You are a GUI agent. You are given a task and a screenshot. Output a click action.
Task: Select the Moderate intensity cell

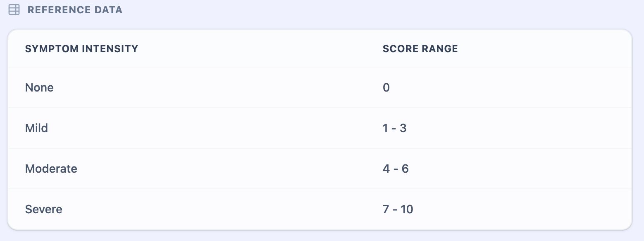(51, 169)
